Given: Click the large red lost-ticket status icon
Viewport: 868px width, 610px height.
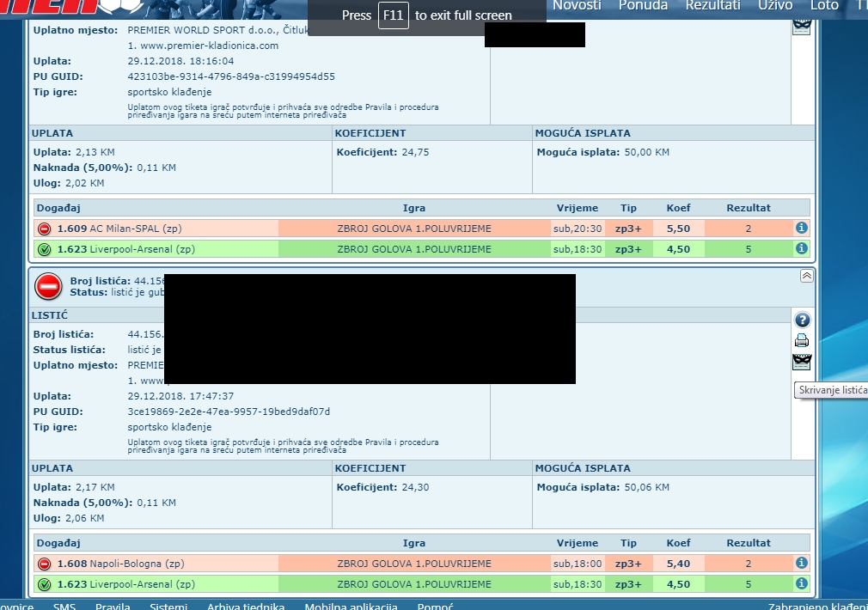Looking at the screenshot, I should (x=48, y=287).
